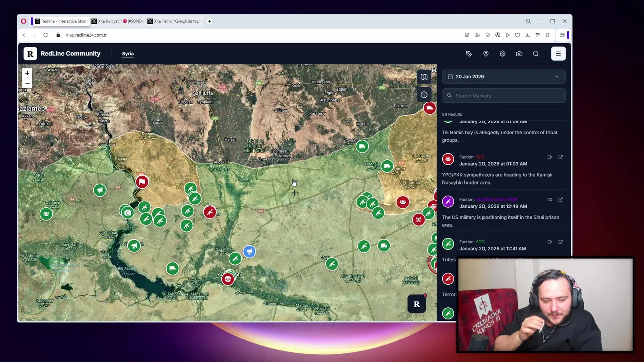Focus the Search Markers field
Screen dimensions: 644x362
504,96
